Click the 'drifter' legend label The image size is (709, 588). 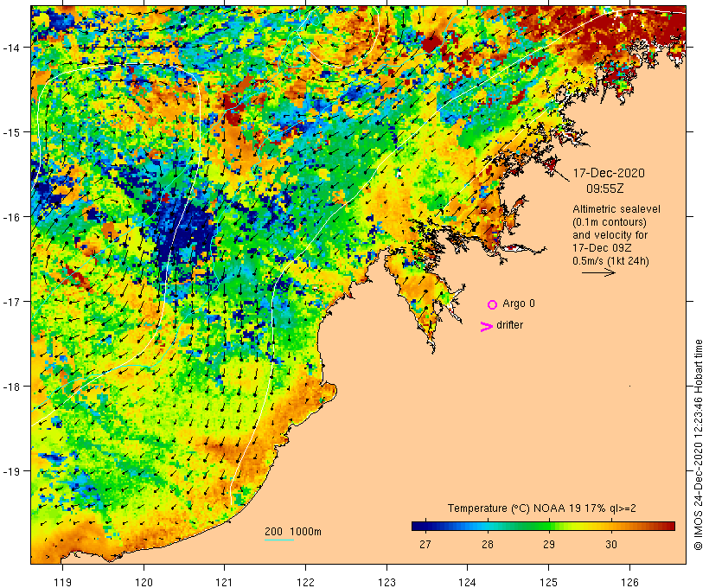point(509,325)
